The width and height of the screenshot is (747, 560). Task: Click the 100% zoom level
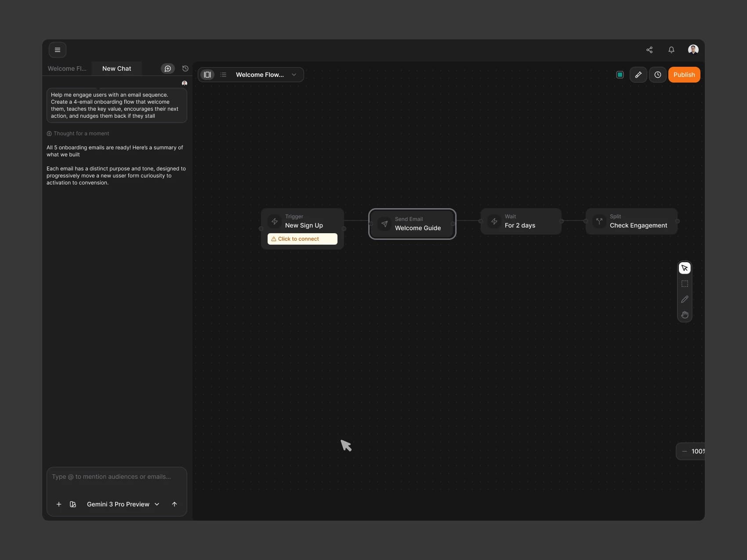[698, 452]
